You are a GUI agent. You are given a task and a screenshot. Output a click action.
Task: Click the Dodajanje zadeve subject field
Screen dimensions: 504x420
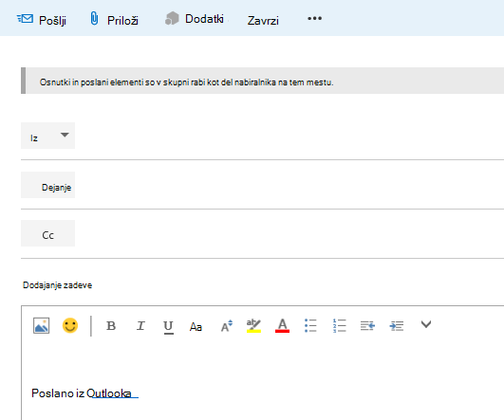262,284
